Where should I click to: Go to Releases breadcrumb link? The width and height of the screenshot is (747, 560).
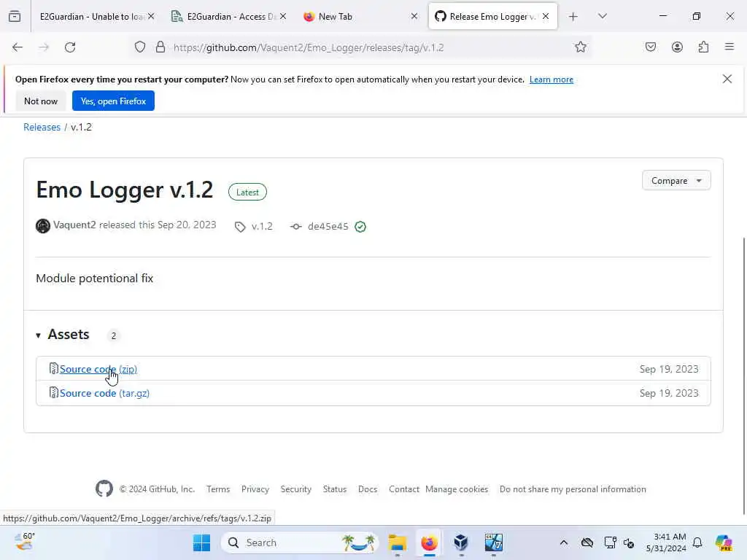[x=42, y=127]
